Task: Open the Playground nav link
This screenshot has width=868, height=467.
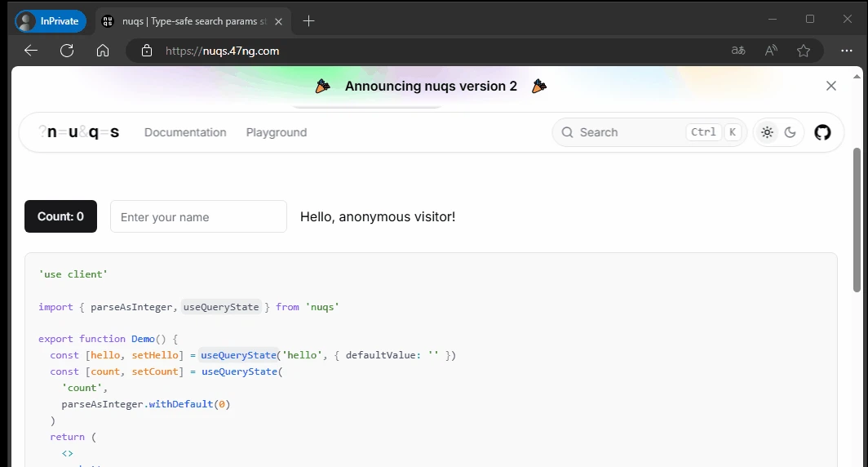Action: click(x=277, y=132)
